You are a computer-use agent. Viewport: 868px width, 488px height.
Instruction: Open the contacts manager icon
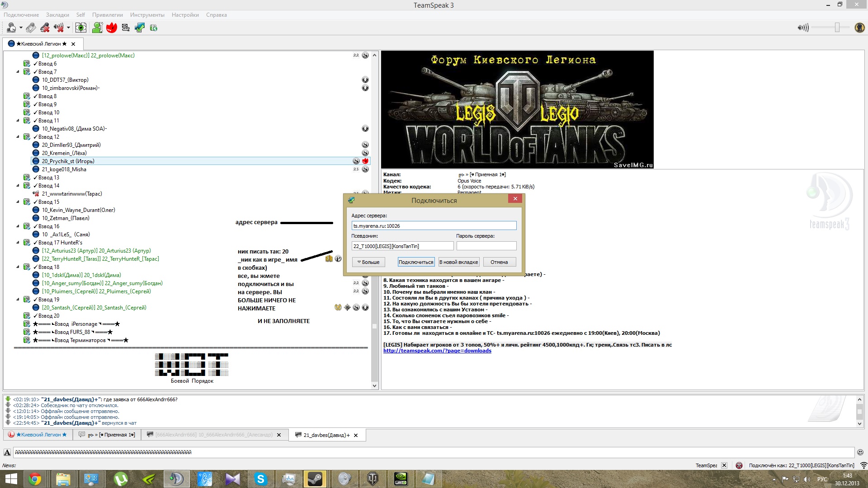click(x=97, y=28)
